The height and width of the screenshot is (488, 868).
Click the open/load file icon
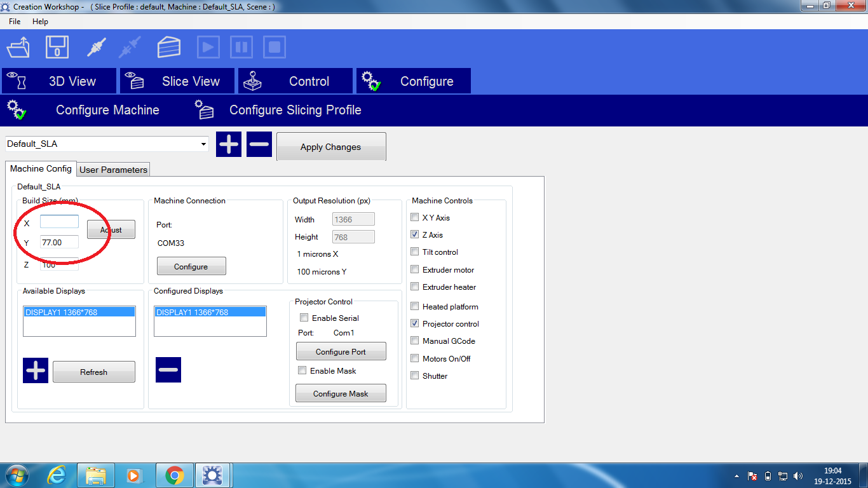coord(18,48)
